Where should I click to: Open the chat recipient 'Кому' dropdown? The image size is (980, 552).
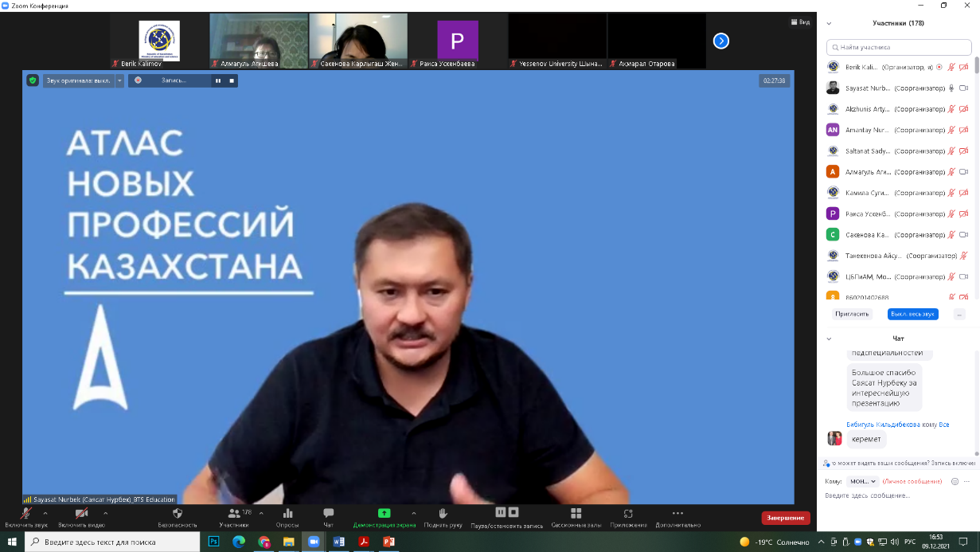tap(862, 481)
